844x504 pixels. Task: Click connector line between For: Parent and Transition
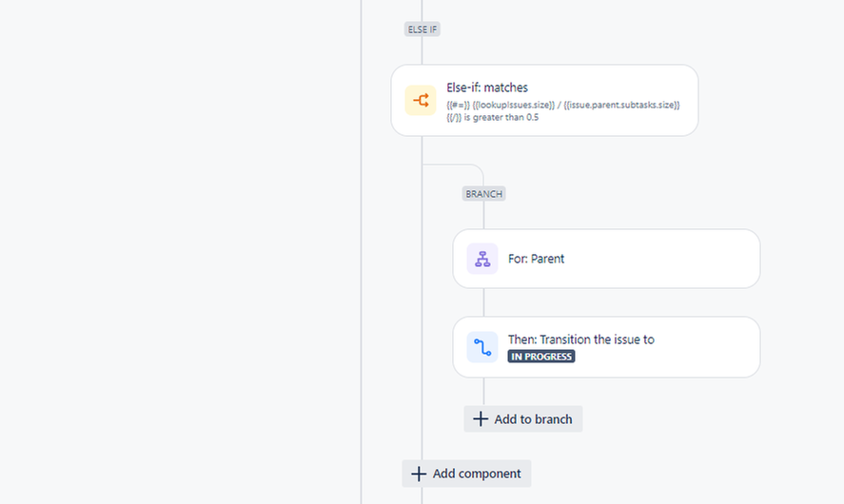tap(484, 302)
